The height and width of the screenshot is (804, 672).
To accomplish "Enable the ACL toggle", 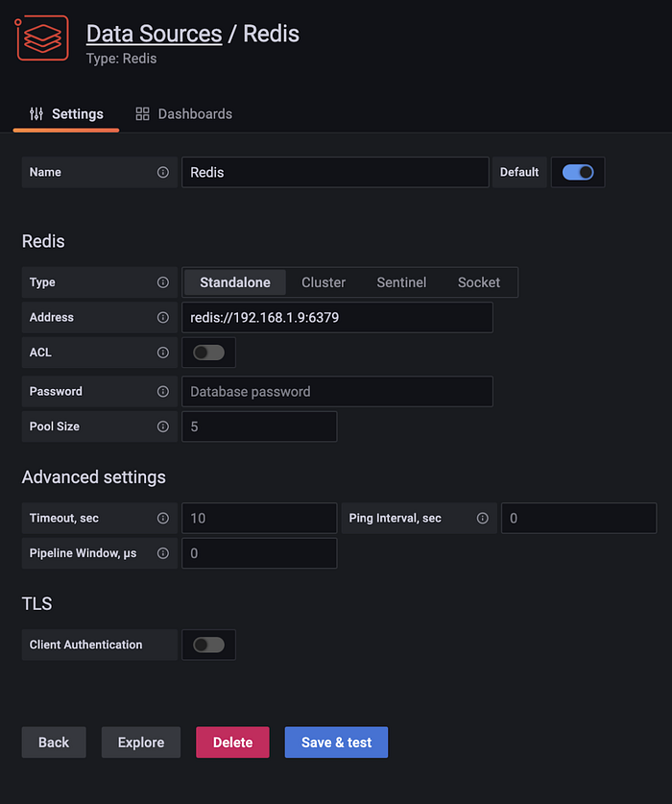I will 208,353.
